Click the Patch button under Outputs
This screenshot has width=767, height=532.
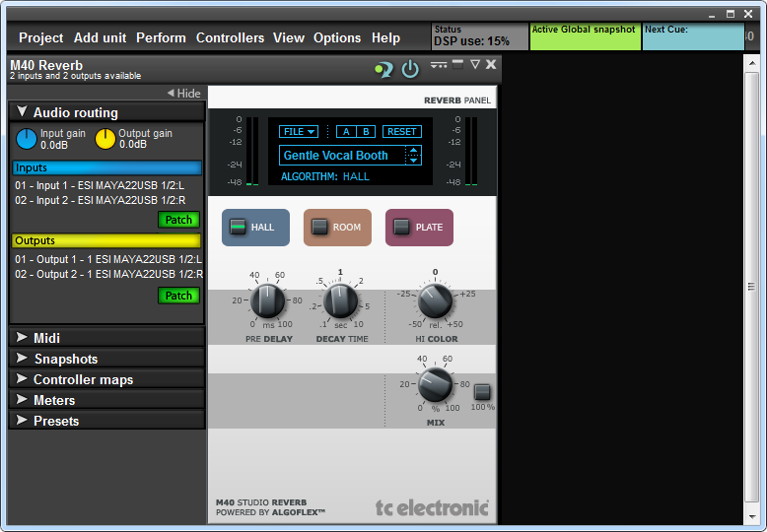click(178, 296)
